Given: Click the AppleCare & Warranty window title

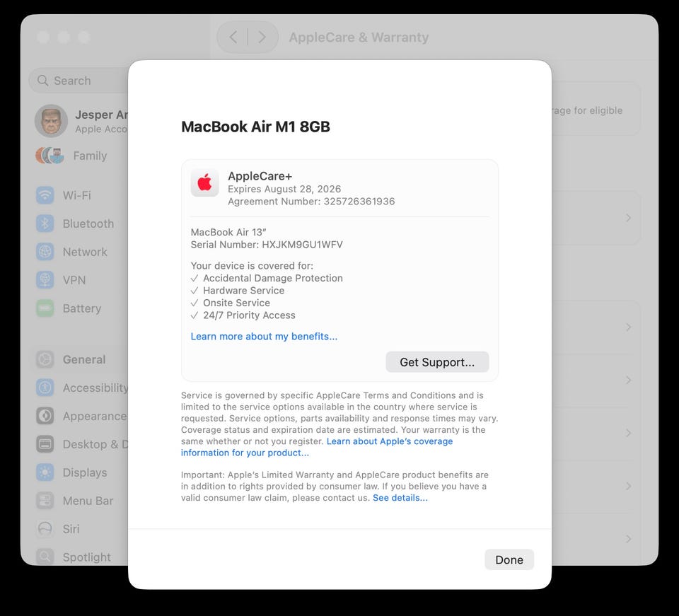Looking at the screenshot, I should (359, 37).
